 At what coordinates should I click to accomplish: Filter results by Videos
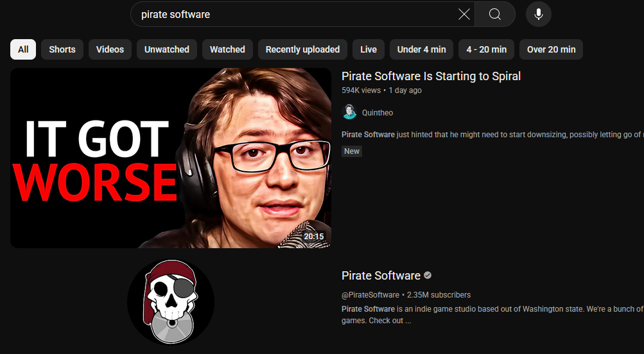tap(110, 49)
